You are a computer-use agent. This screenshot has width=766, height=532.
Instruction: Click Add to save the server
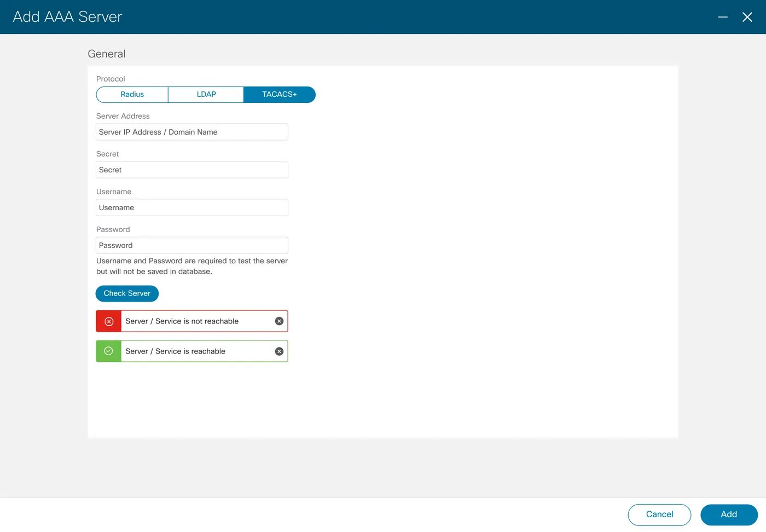[729, 514]
